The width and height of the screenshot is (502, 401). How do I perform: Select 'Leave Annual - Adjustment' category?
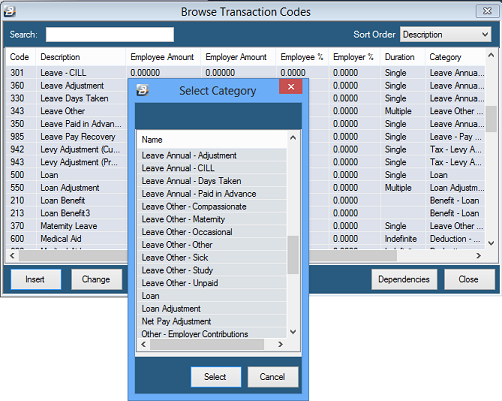point(212,155)
